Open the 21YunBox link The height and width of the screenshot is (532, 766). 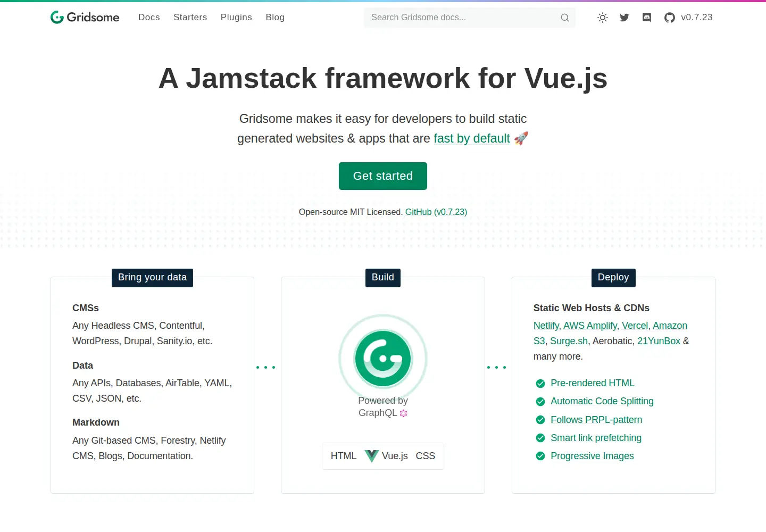pyautogui.click(x=659, y=341)
